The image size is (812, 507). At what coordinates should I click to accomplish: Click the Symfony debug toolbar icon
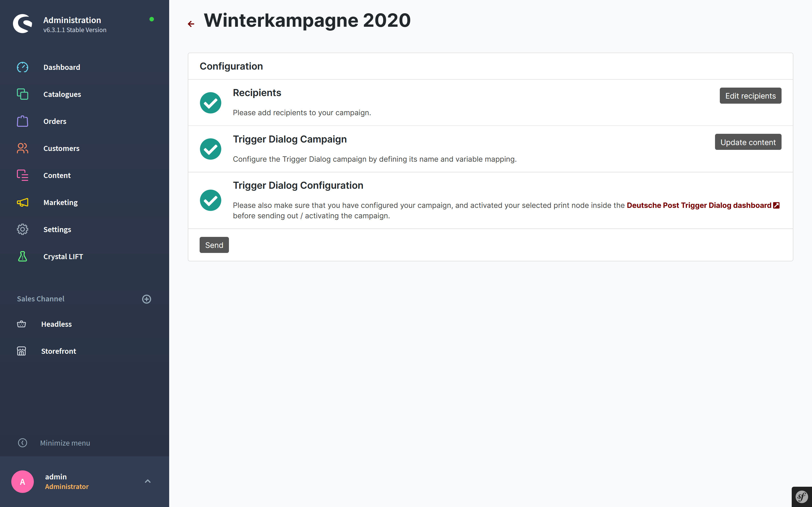pyautogui.click(x=802, y=497)
